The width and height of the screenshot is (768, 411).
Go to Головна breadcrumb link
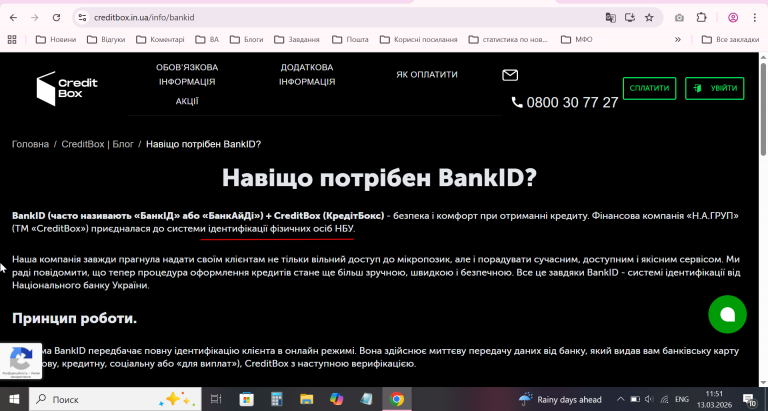30,144
